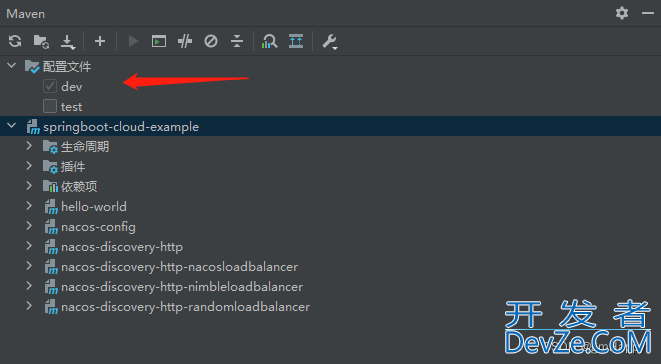Expand nacos-discovery-http-nacosloadbalancer module
Screen dimensions: 661x364
click(x=29, y=266)
